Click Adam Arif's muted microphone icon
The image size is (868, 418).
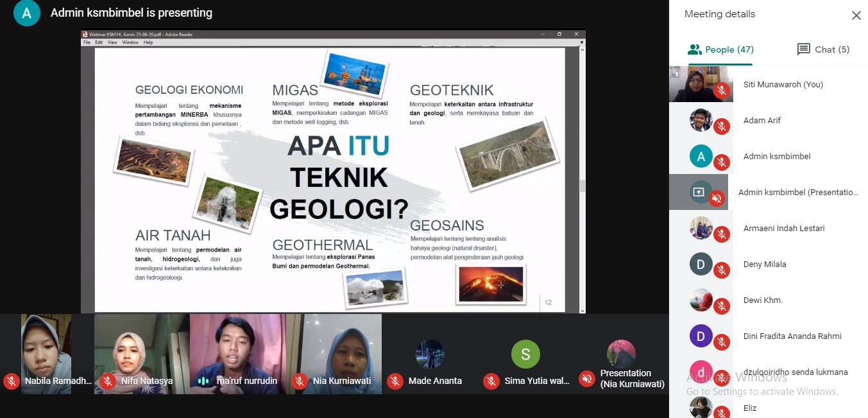(721, 127)
